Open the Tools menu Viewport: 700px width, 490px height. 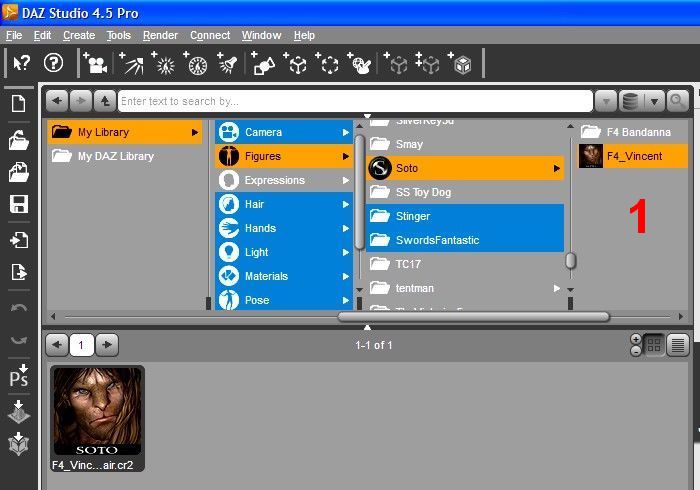tap(118, 35)
